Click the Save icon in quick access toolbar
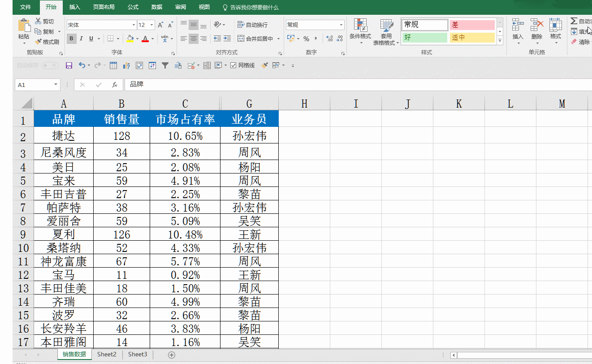The width and height of the screenshot is (592, 364). pyautogui.click(x=69, y=65)
